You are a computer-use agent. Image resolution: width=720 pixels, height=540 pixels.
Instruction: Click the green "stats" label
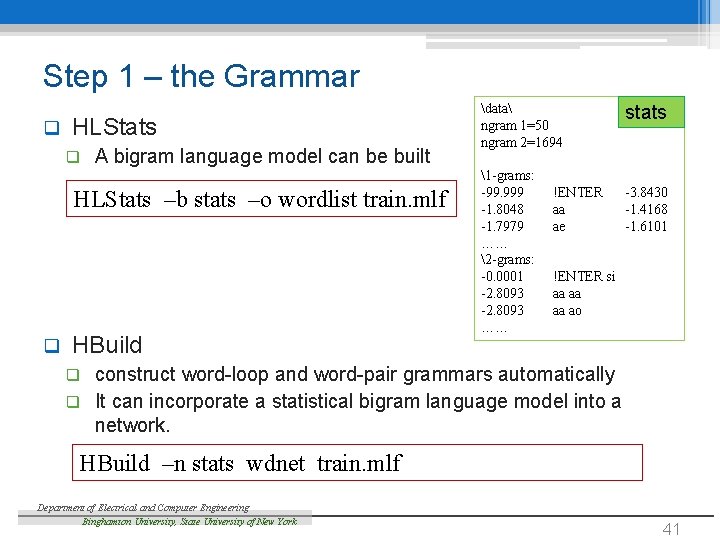[651, 112]
